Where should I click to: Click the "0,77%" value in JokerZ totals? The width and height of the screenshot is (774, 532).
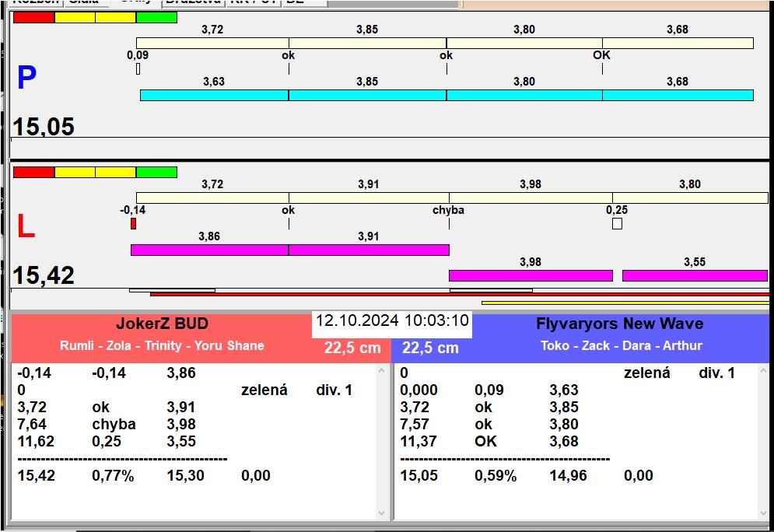[113, 476]
